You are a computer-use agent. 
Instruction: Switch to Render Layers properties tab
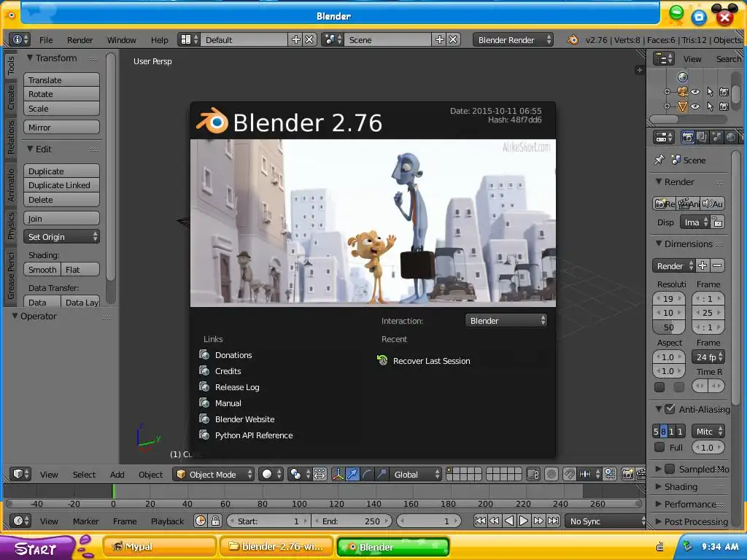click(x=701, y=138)
